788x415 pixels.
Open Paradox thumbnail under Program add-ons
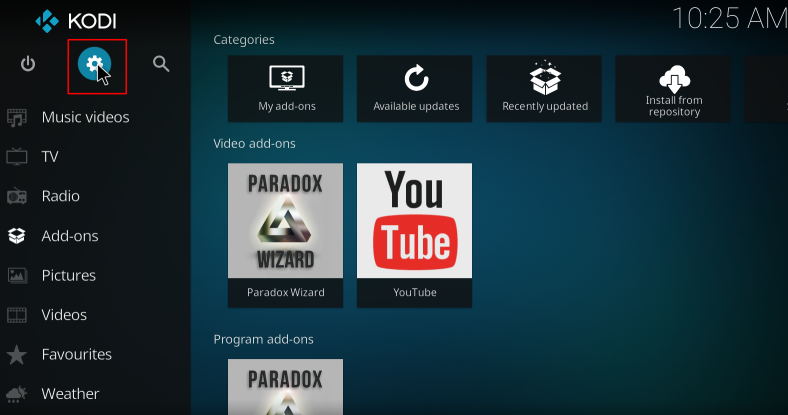(285, 387)
